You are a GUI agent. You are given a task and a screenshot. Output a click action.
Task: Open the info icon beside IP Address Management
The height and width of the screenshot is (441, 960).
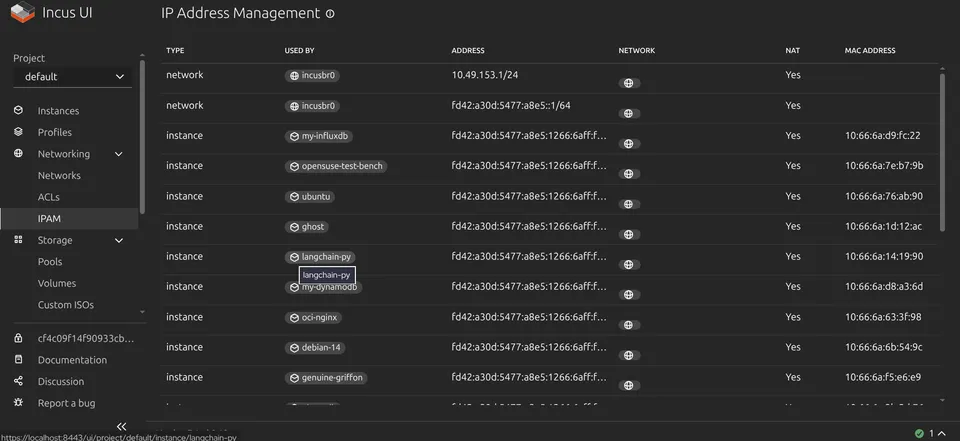pos(330,14)
